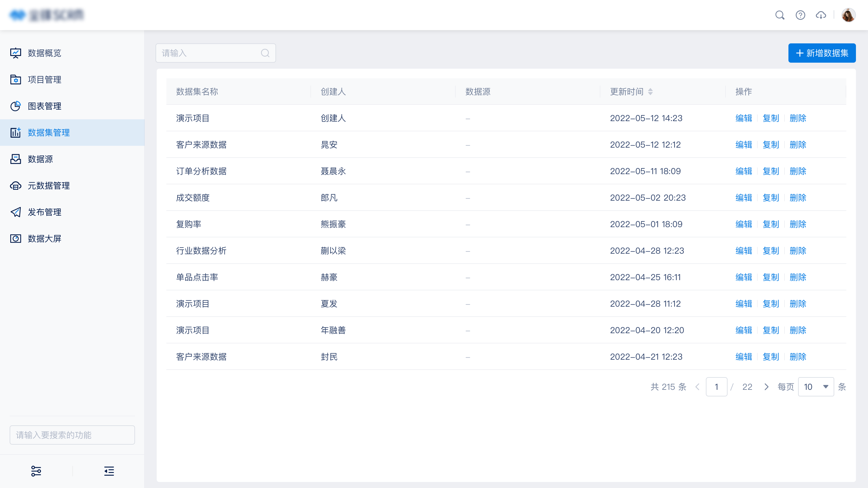Image resolution: width=868 pixels, height=488 pixels.
Task: Click 编辑 for 订单分析数据 row
Action: [744, 171]
